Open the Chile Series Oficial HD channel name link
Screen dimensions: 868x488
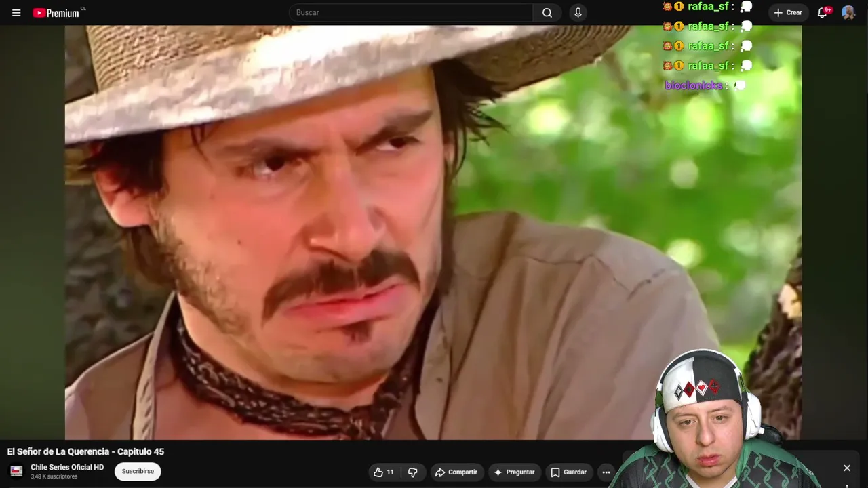(x=67, y=468)
